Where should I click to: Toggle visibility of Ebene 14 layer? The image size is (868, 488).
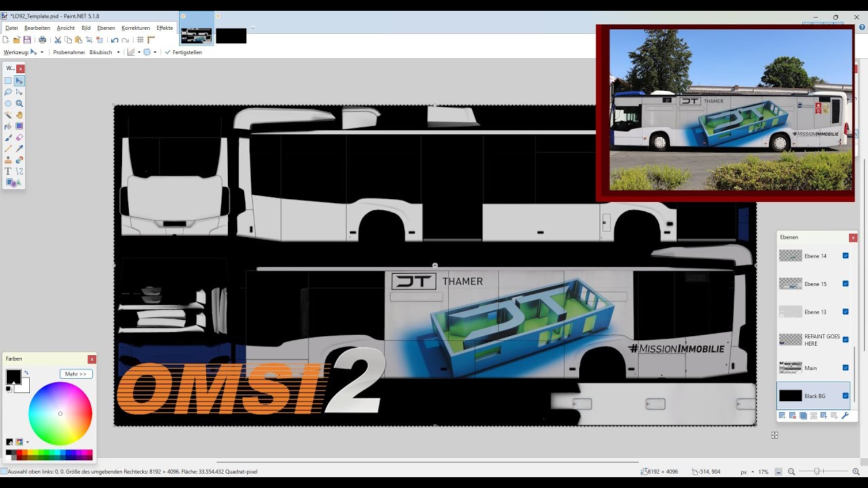click(x=846, y=256)
